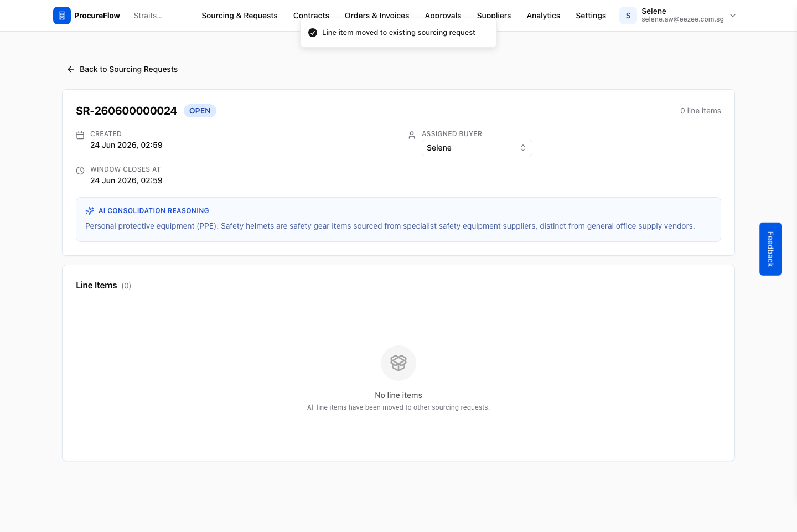Screen dimensions: 797x532
Task: Click the Line Items section heading
Action: pyautogui.click(x=96, y=286)
